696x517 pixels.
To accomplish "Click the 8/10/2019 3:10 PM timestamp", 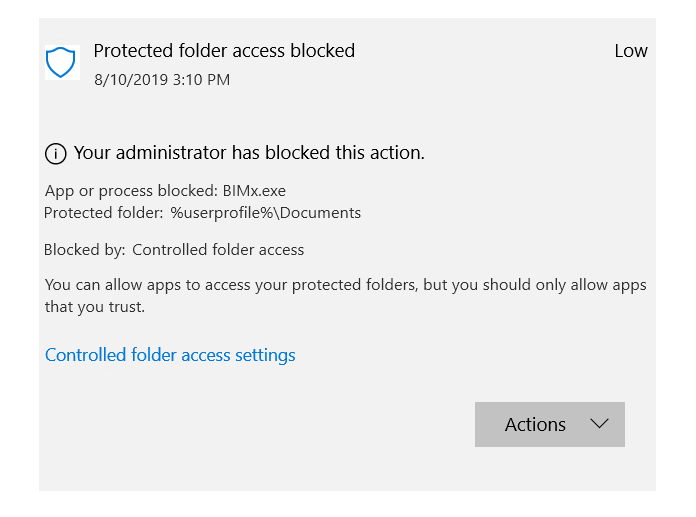I will [162, 79].
